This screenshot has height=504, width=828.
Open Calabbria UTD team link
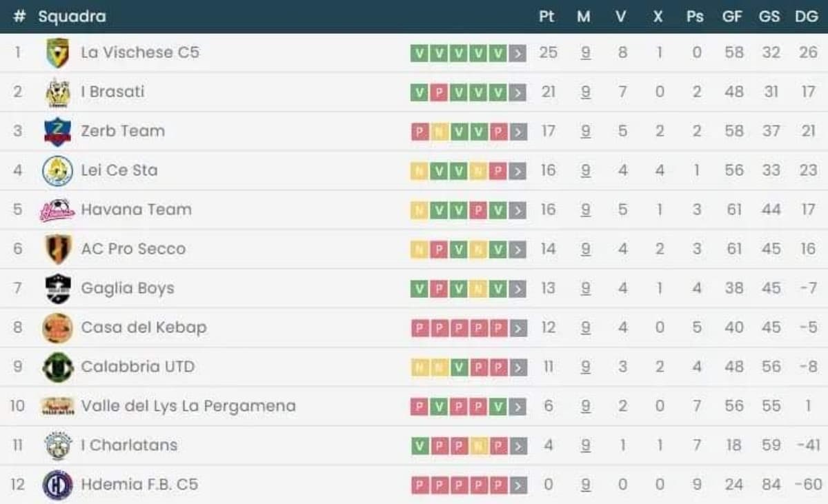137,367
